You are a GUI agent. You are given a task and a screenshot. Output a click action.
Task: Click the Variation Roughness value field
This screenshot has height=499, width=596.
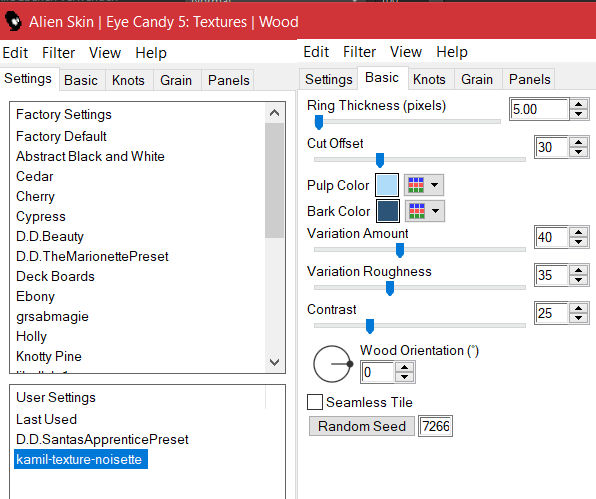552,275
